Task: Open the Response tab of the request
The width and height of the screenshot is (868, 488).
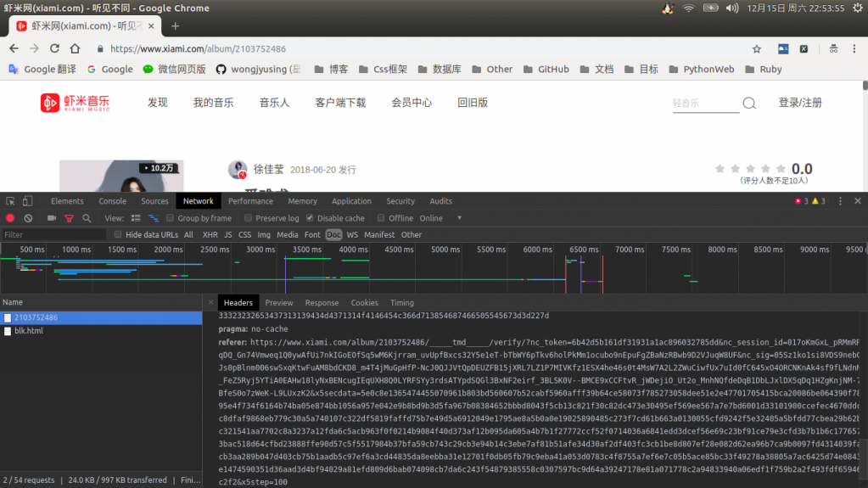Action: coord(322,302)
